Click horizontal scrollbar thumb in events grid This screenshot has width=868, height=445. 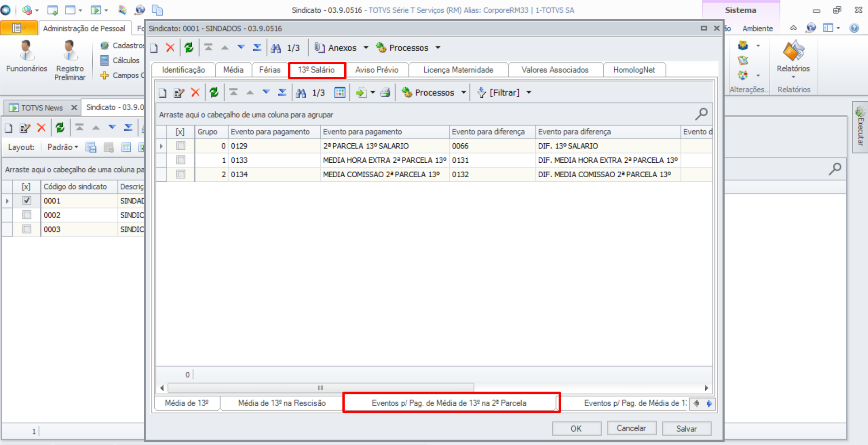click(x=321, y=388)
